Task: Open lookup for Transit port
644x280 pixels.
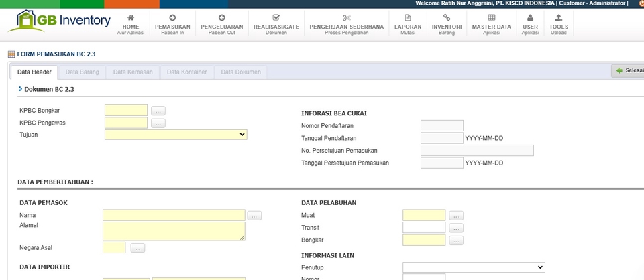Action: (x=456, y=228)
